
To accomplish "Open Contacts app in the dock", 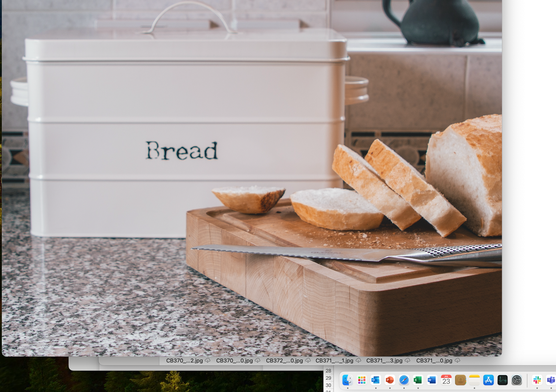I will pos(460,380).
